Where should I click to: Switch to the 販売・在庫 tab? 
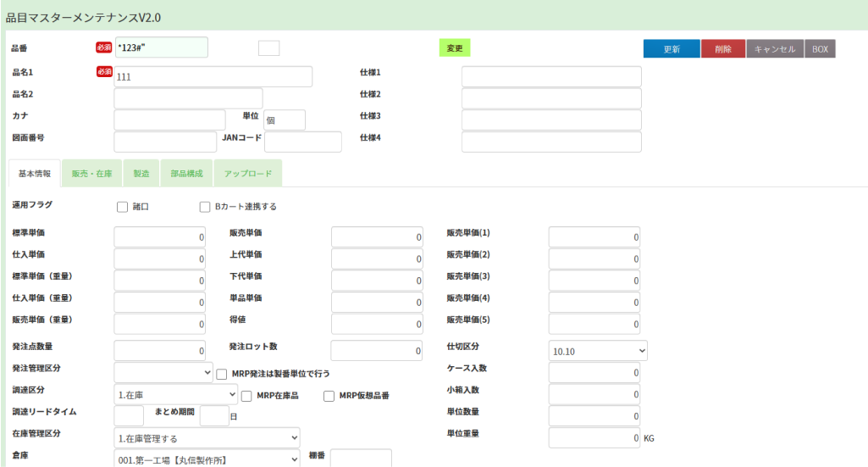click(93, 174)
